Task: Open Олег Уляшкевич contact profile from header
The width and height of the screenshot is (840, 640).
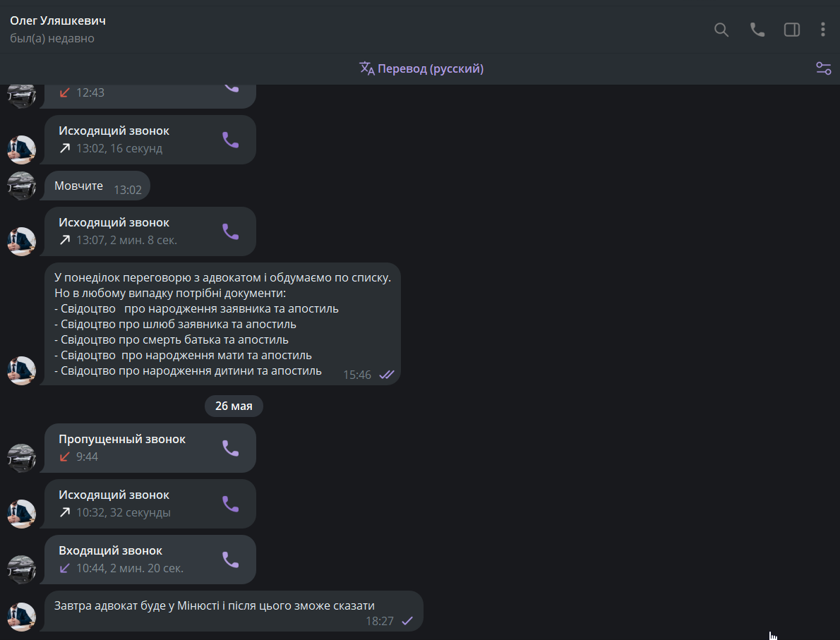Action: [58, 20]
